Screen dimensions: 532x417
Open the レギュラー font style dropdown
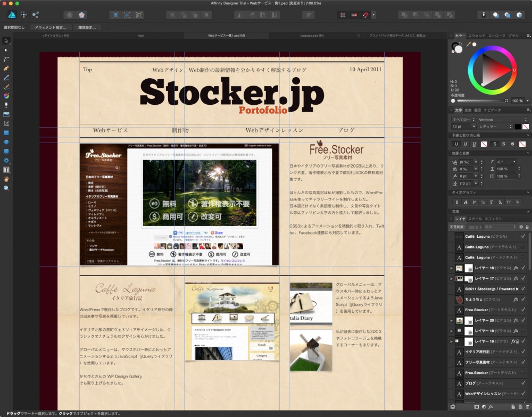pyautogui.click(x=495, y=127)
